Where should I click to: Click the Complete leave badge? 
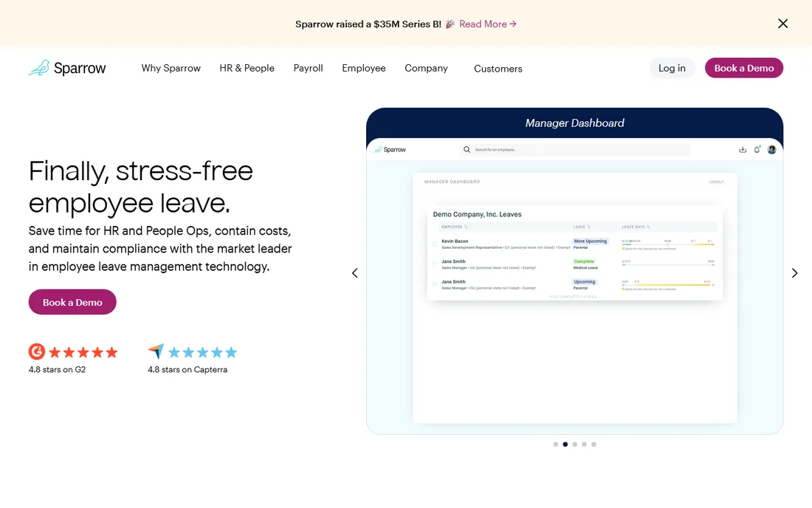584,261
